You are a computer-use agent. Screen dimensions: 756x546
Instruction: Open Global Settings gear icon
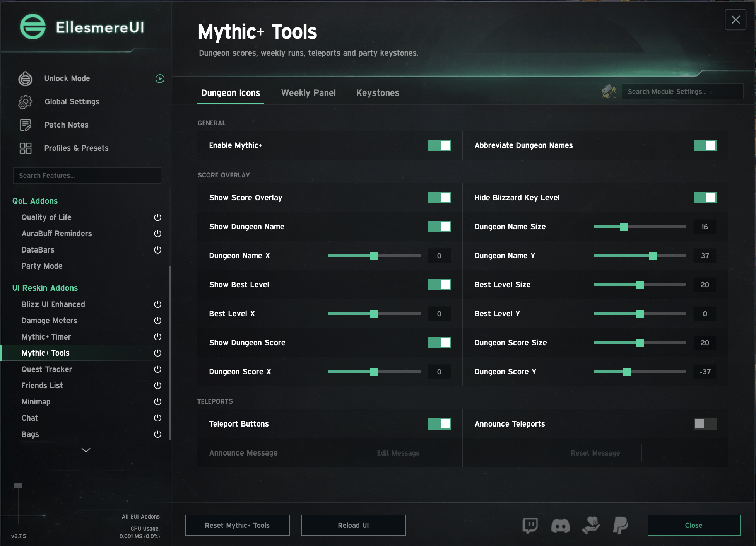click(26, 102)
